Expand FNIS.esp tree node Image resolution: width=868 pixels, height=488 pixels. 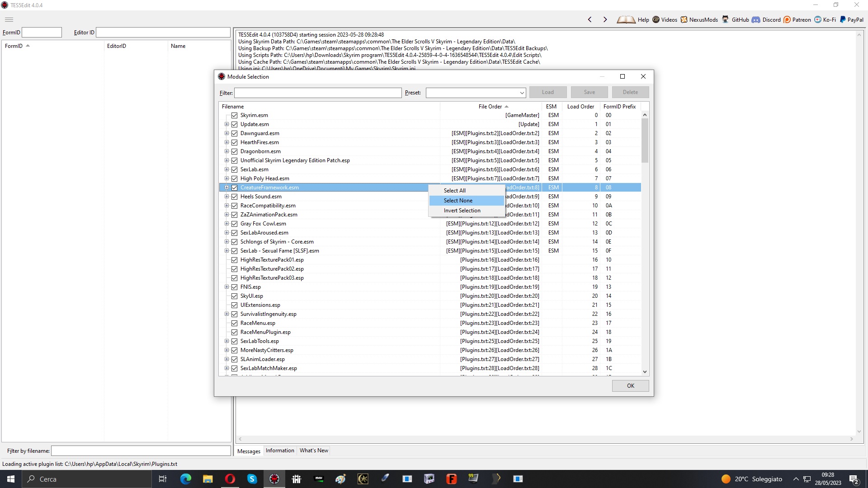226,287
